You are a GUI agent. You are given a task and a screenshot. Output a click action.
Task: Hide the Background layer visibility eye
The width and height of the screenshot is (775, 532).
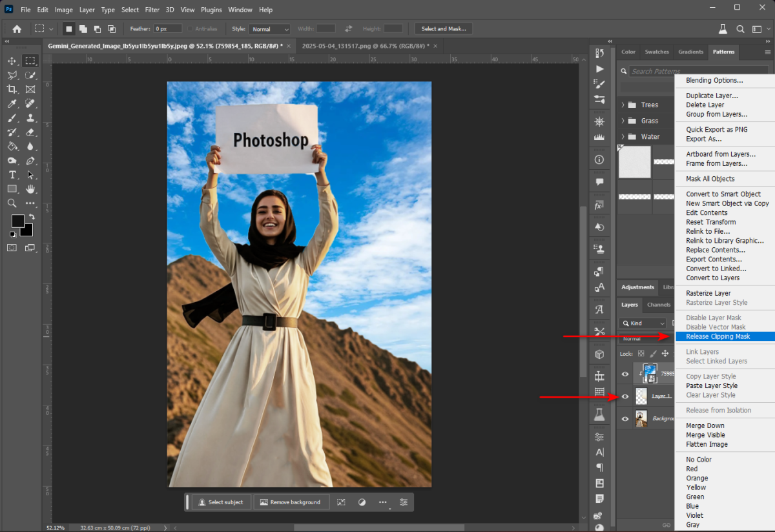pyautogui.click(x=625, y=419)
